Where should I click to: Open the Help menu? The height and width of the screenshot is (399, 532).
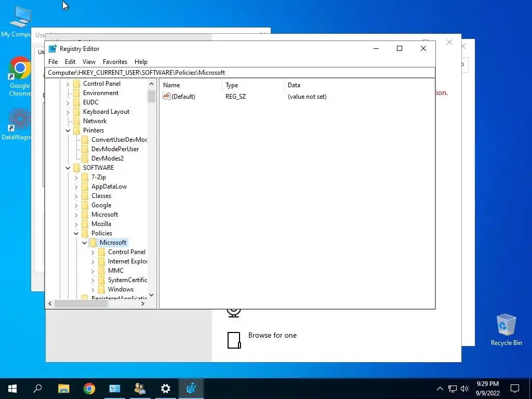tap(141, 62)
